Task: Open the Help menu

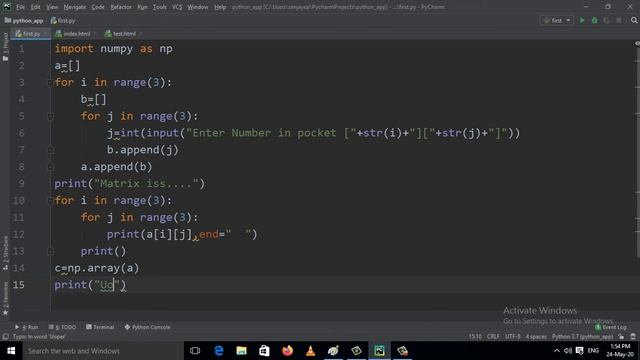Action: point(220,7)
